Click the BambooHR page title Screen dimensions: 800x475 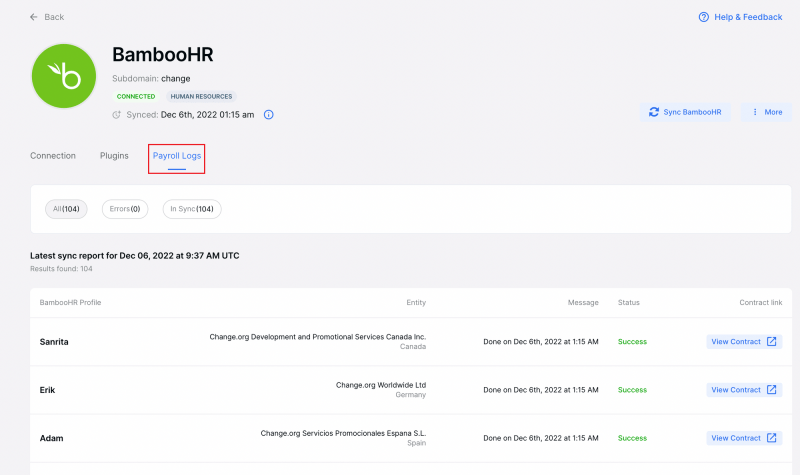(x=163, y=55)
